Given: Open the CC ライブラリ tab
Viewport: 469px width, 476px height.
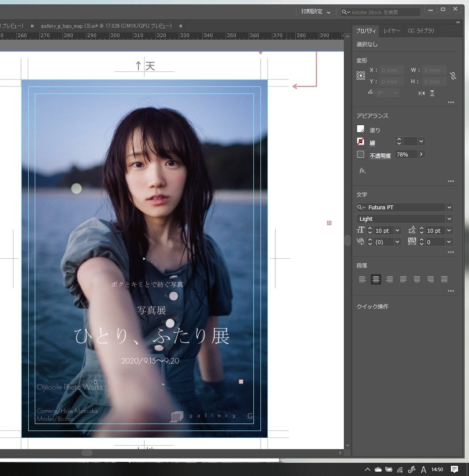Looking at the screenshot, I should [421, 31].
